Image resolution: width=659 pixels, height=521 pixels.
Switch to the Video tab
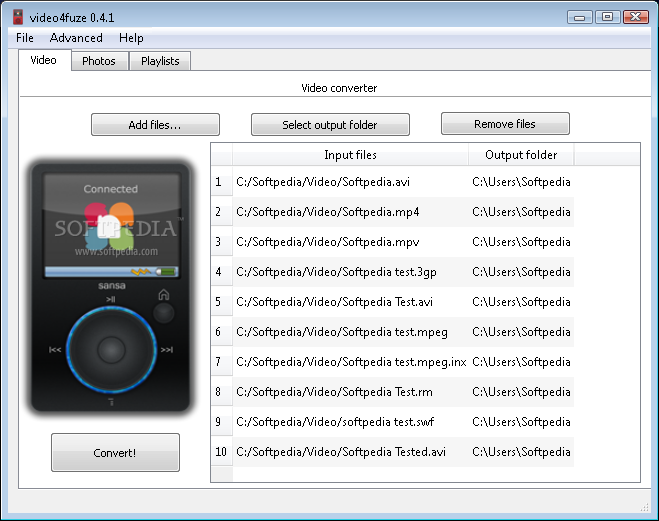click(x=44, y=60)
